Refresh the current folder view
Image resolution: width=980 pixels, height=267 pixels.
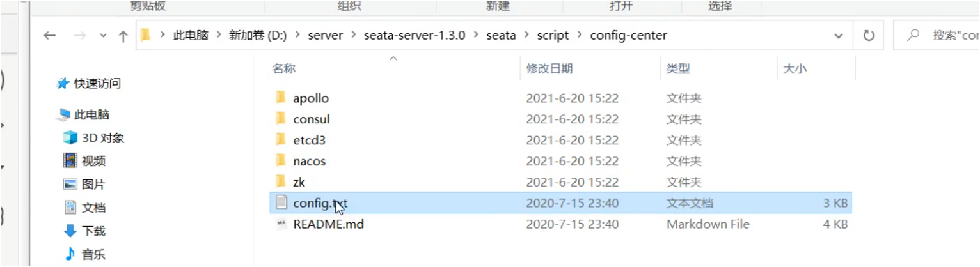tap(869, 36)
